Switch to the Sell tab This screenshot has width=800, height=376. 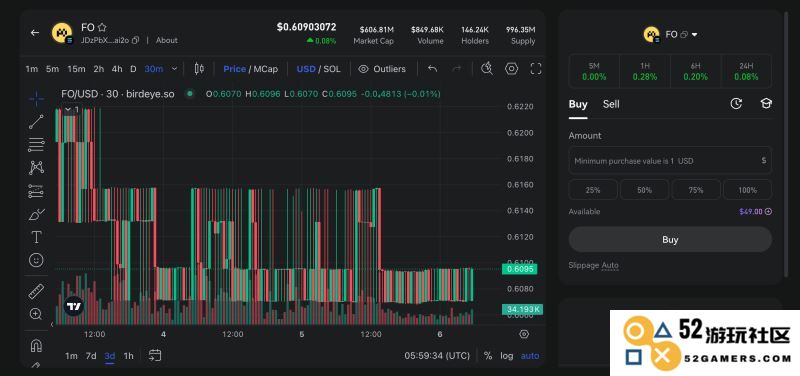coord(611,104)
